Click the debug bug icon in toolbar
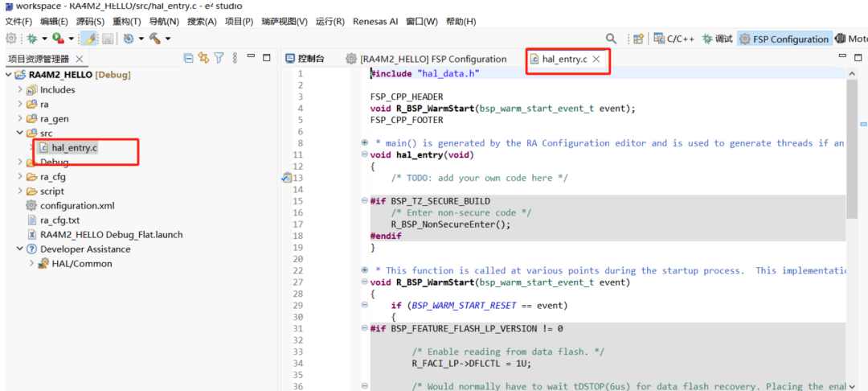The height and width of the screenshot is (391, 868). pos(32,39)
